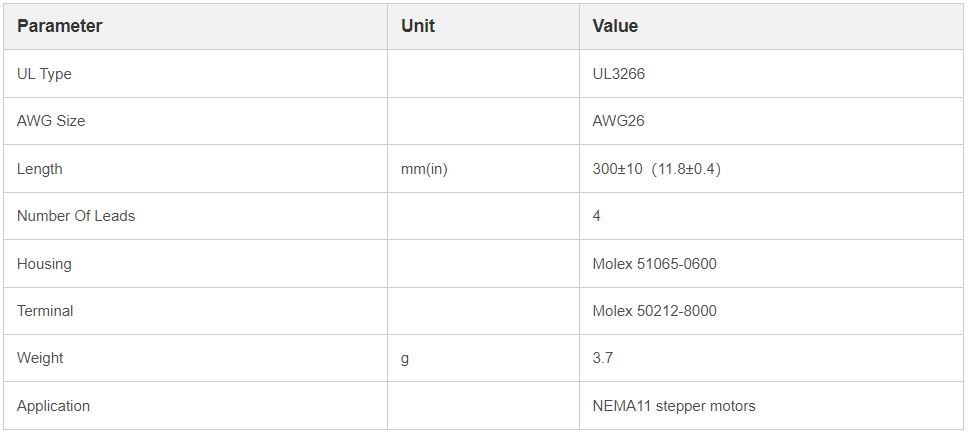This screenshot has width=971, height=432.
Task: Click the leads value 4
Action: tap(597, 216)
